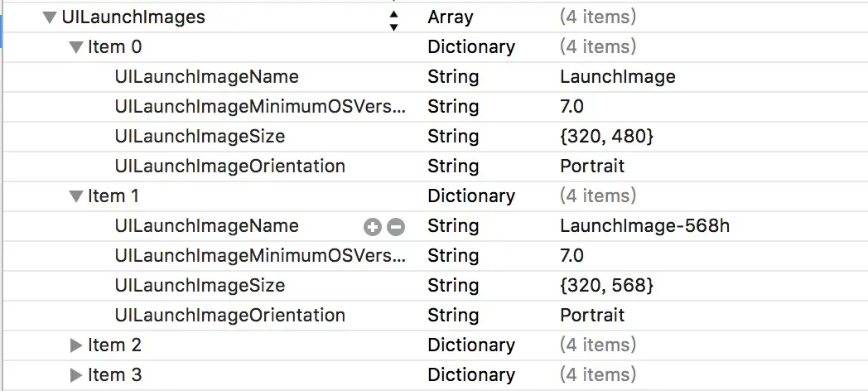Viewport: 868px width, 391px height.
Task: Click the minus icon to remove row
Action: click(396, 227)
